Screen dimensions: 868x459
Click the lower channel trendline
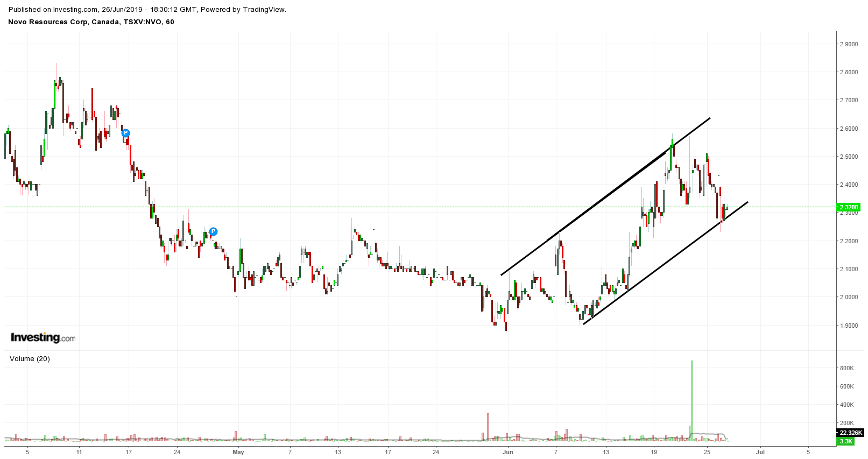[x=666, y=263]
